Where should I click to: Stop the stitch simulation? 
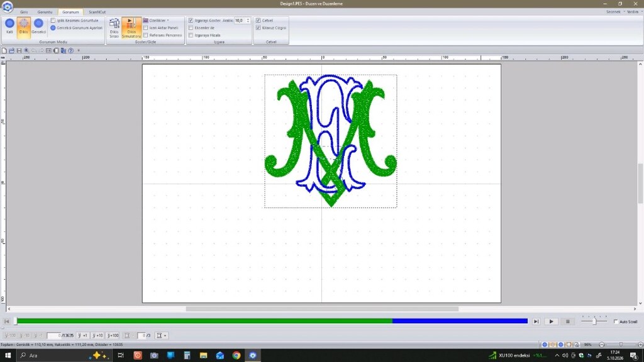click(x=568, y=321)
